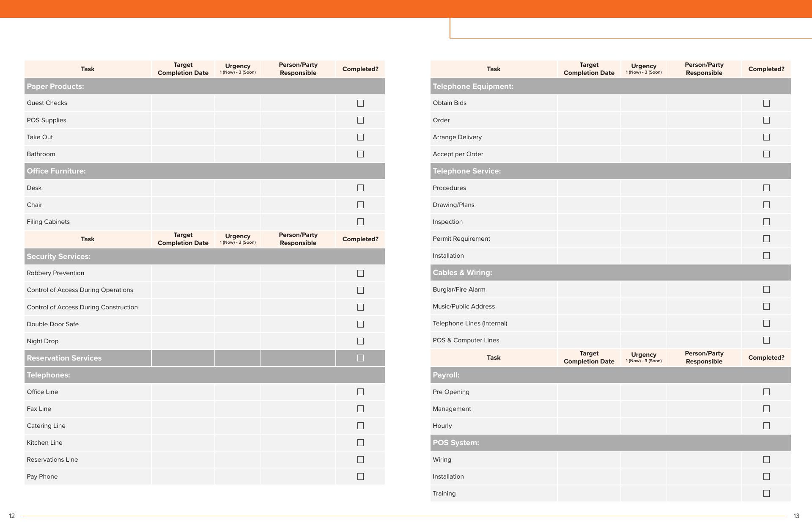
Task: Mark Filing Cabinets as completed
Action: (360, 222)
